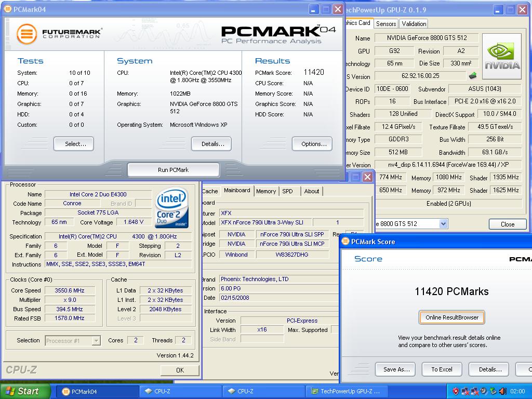Click the SLI status Enabled (2 GPUs)
This screenshot has width=532, height=399.
click(x=448, y=204)
